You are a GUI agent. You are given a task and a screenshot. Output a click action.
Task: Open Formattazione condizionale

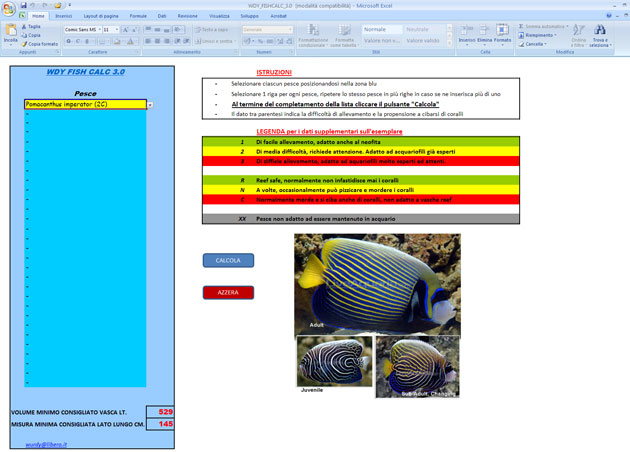tap(313, 35)
